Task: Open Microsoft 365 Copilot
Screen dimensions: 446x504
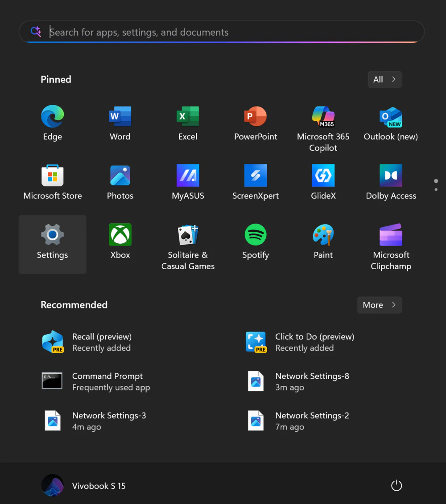Action: 323,129
